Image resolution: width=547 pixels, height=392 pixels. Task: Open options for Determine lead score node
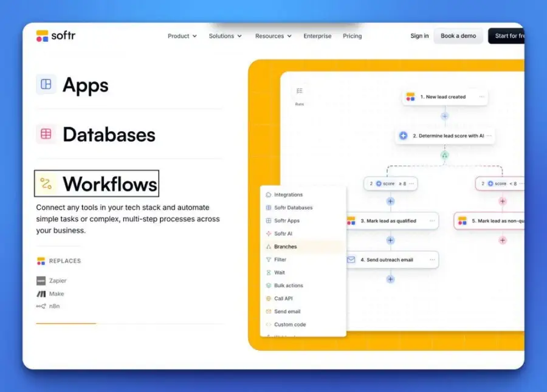pyautogui.click(x=489, y=136)
